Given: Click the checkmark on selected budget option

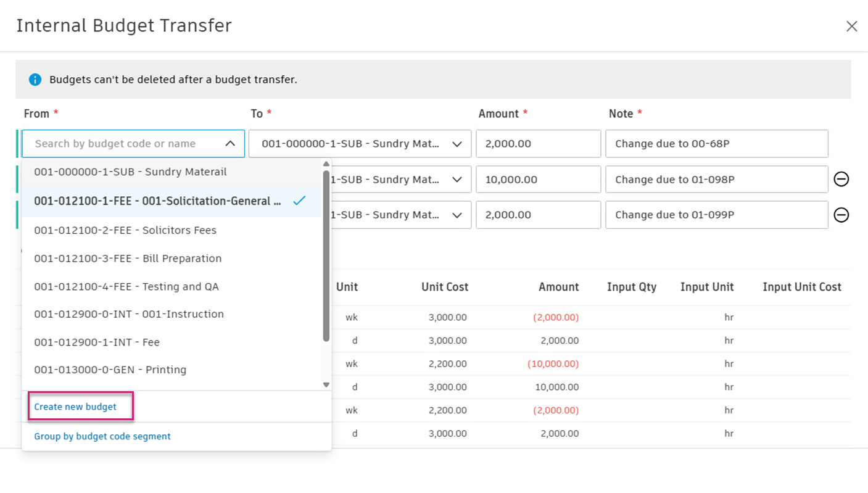Looking at the screenshot, I should coord(299,201).
